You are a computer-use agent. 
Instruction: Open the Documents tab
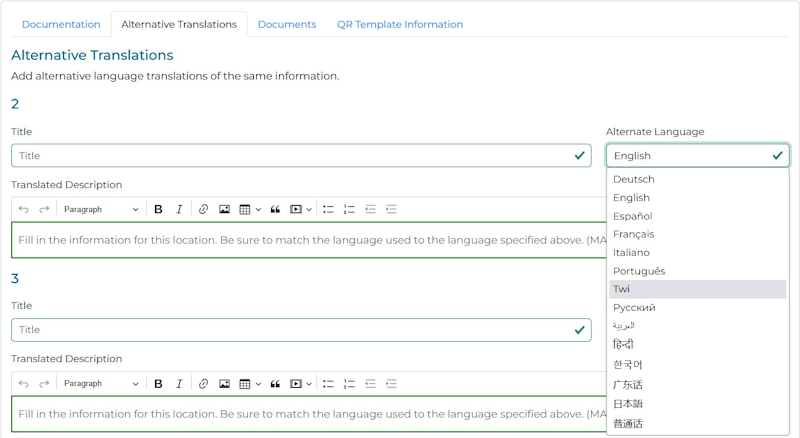coord(287,24)
